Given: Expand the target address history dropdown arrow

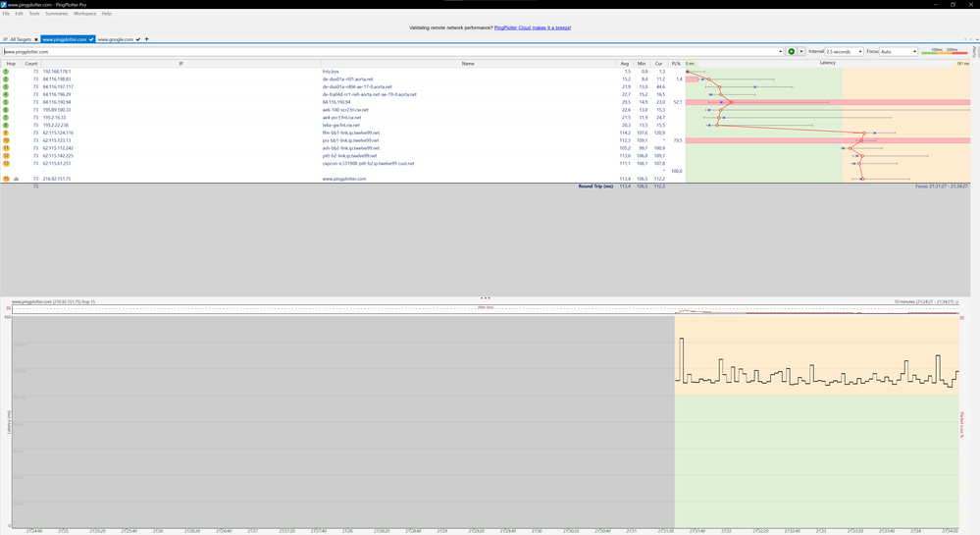Looking at the screenshot, I should [780, 52].
